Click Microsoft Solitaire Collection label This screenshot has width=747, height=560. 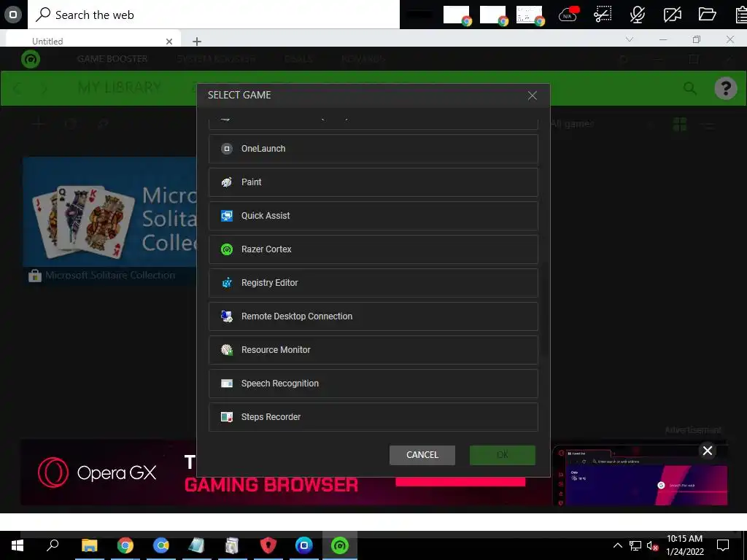click(110, 275)
